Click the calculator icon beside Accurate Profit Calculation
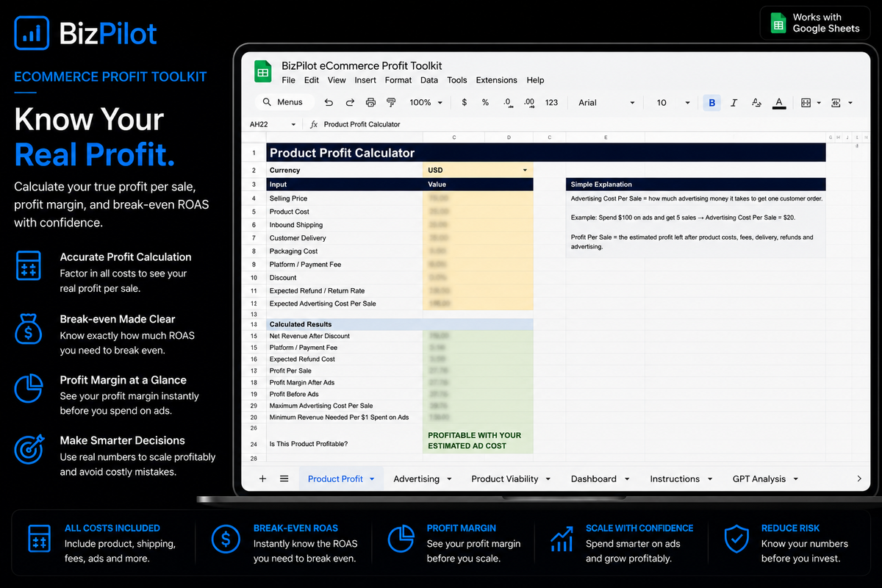This screenshot has height=588, width=882. point(29,265)
